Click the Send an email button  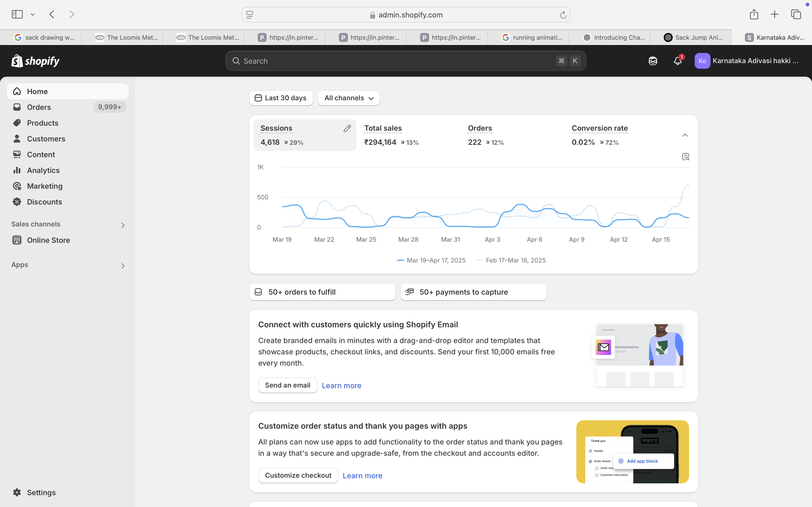(287, 385)
